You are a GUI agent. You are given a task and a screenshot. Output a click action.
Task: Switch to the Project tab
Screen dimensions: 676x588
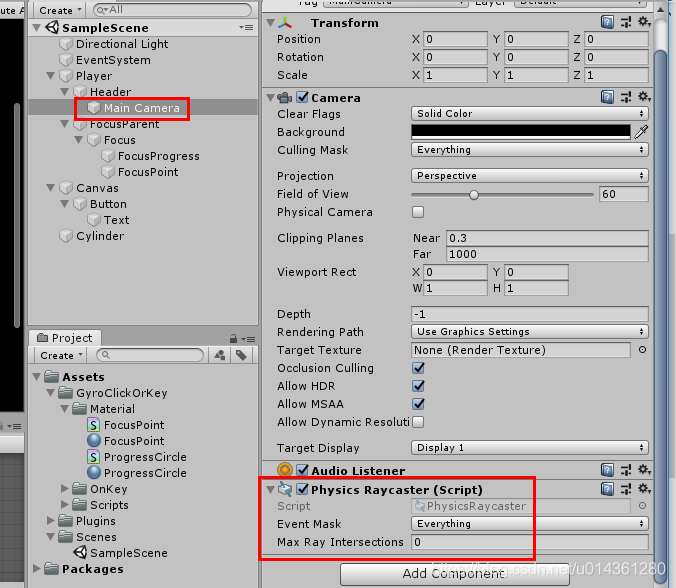pos(65,338)
